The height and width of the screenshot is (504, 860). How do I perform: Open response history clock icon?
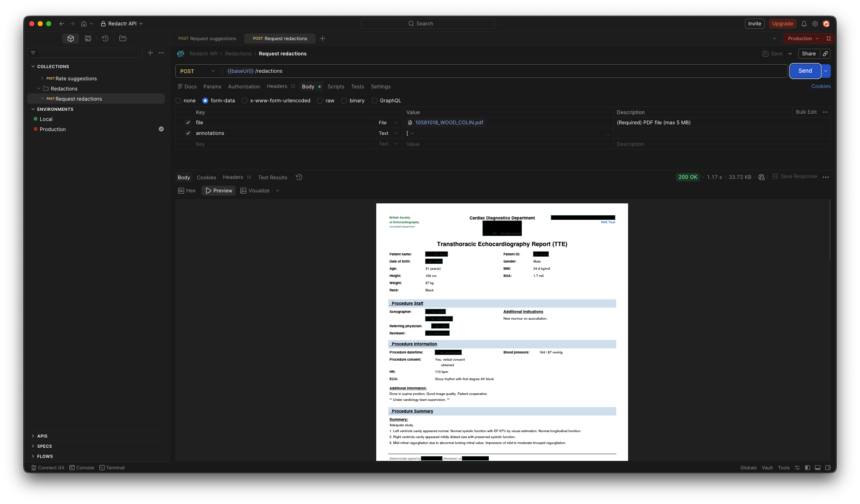(299, 177)
